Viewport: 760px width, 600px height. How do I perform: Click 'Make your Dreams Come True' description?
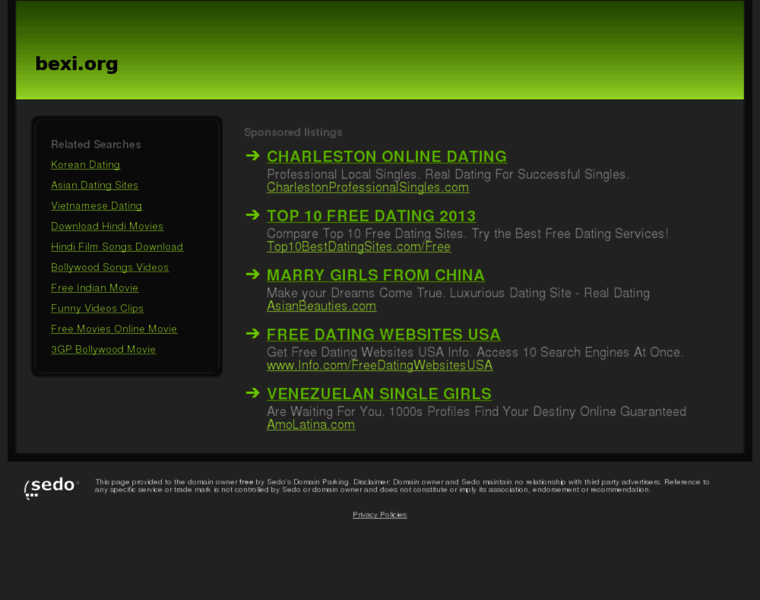coord(458,293)
